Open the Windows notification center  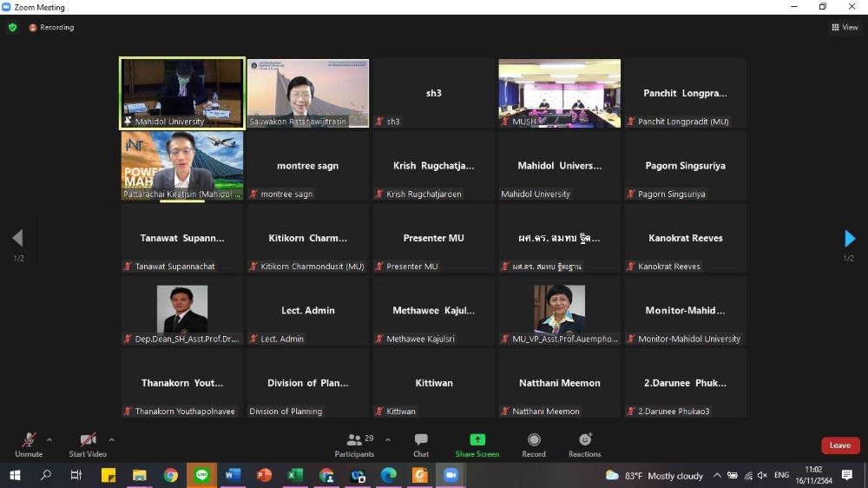pyautogui.click(x=847, y=475)
